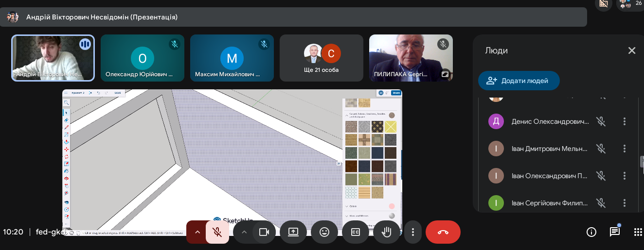Click the user avatar in SketchUp top bar
This screenshot has width=644, height=250.
click(381, 93)
